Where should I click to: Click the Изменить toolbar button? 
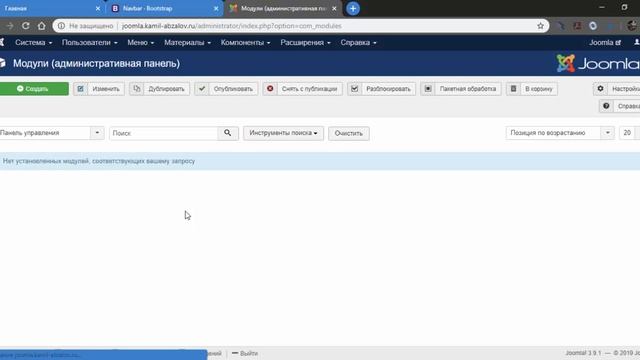click(99, 89)
